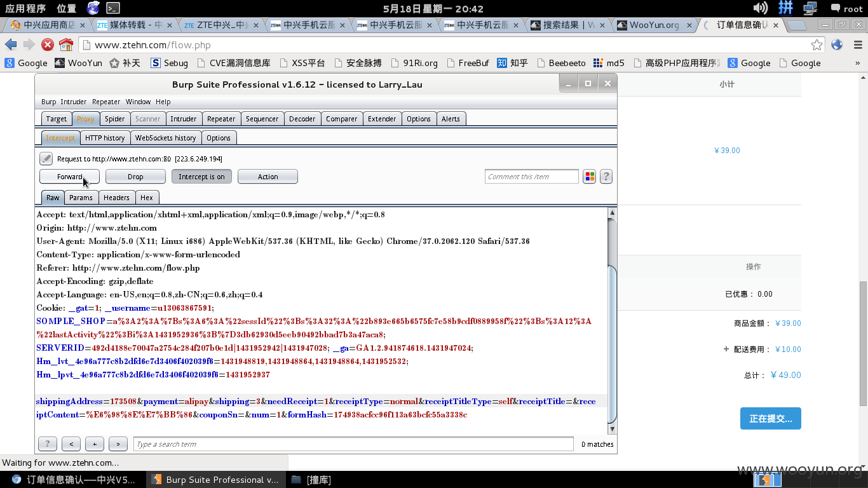This screenshot has height=488, width=868.
Task: Open the highlight color picker icon
Action: pyautogui.click(x=589, y=177)
